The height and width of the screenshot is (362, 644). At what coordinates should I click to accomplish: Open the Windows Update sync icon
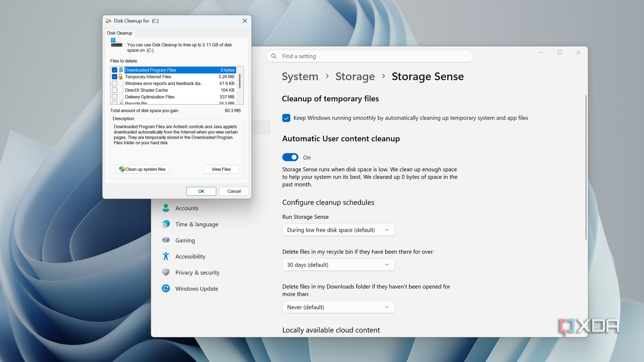click(166, 288)
